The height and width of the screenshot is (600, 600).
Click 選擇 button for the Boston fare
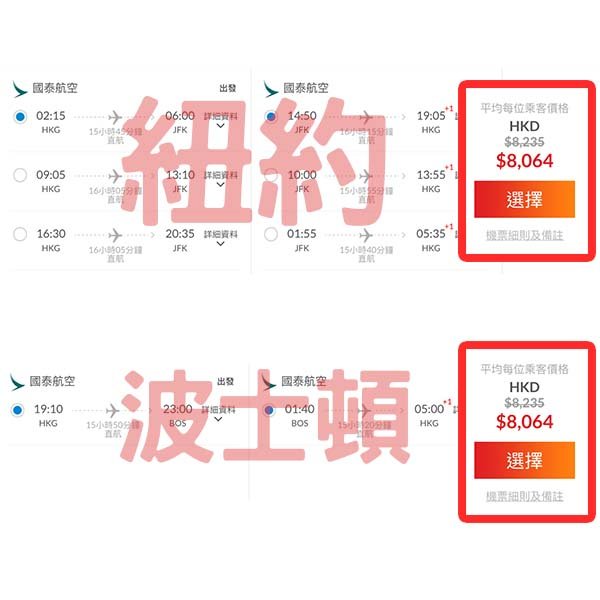click(524, 460)
